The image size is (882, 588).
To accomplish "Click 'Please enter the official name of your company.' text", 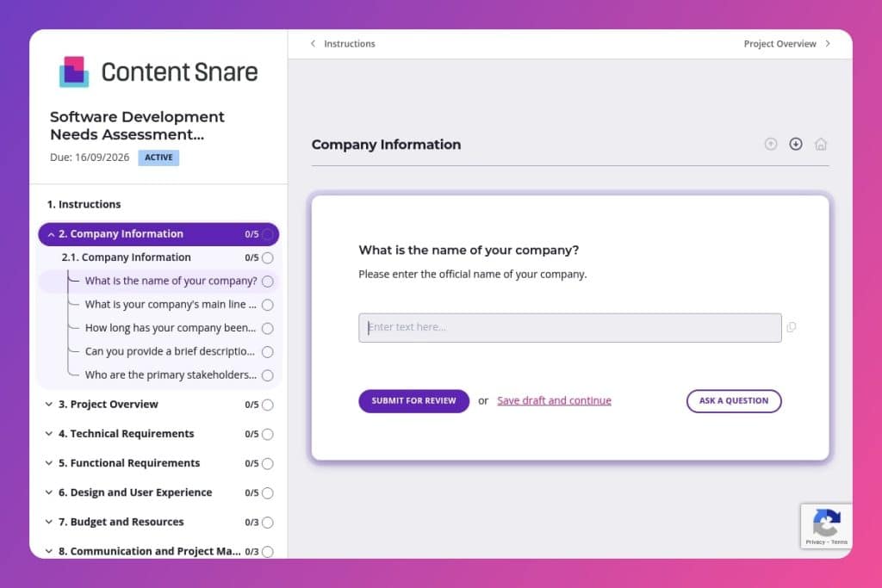I will 473,275.
